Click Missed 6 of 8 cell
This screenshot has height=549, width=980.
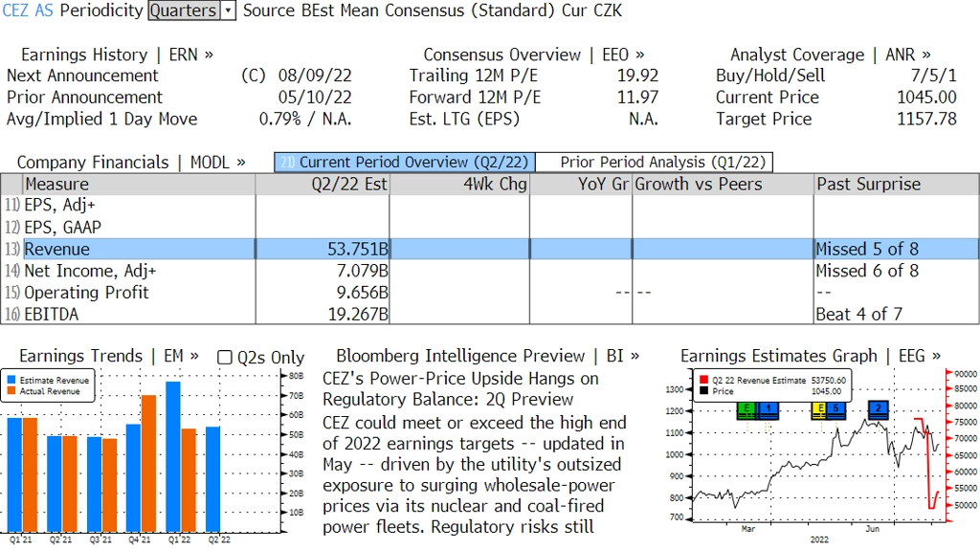tap(867, 271)
